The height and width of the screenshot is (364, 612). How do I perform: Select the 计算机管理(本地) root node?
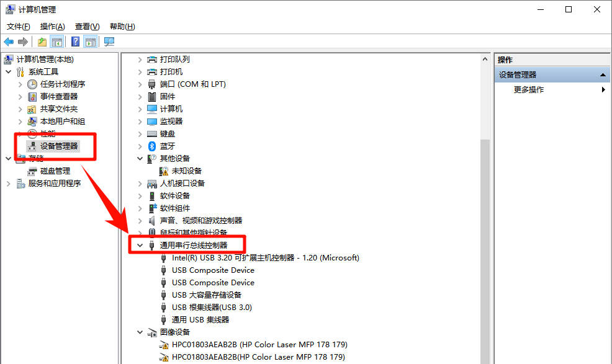[x=45, y=60]
